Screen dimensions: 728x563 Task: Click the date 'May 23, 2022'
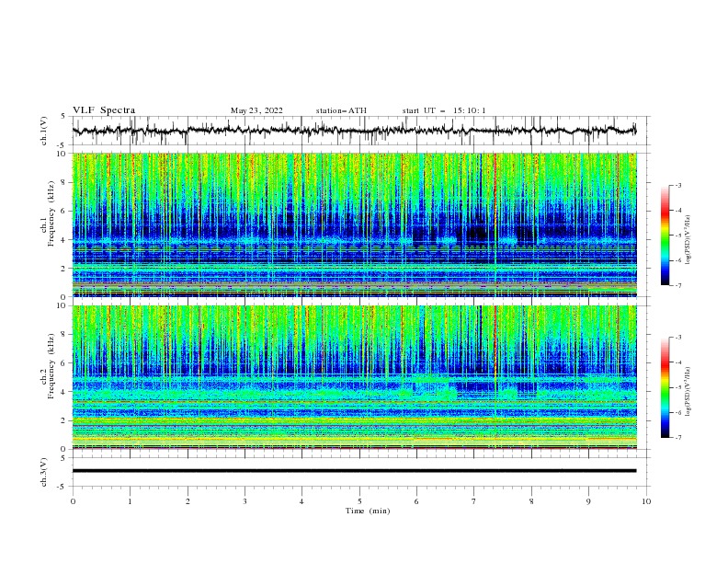[256, 110]
